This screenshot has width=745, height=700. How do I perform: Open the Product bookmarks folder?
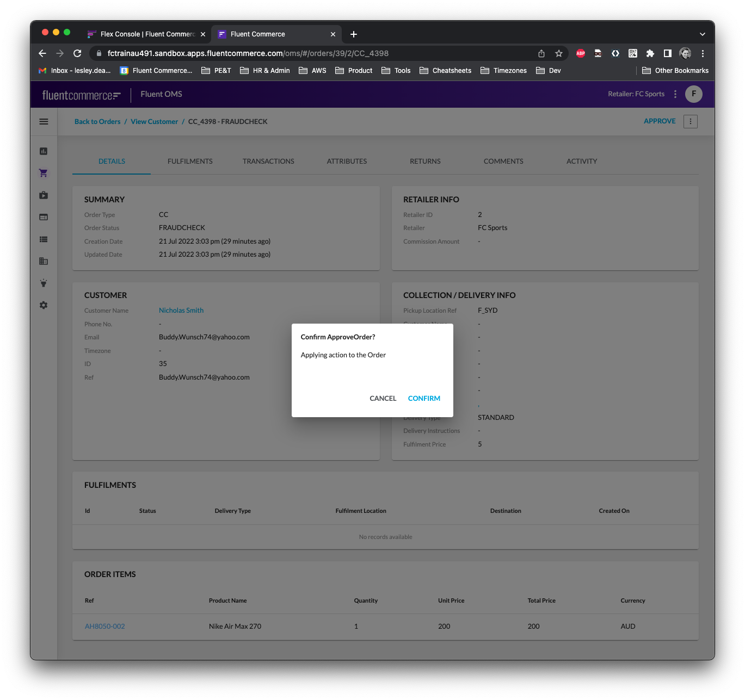pos(354,71)
